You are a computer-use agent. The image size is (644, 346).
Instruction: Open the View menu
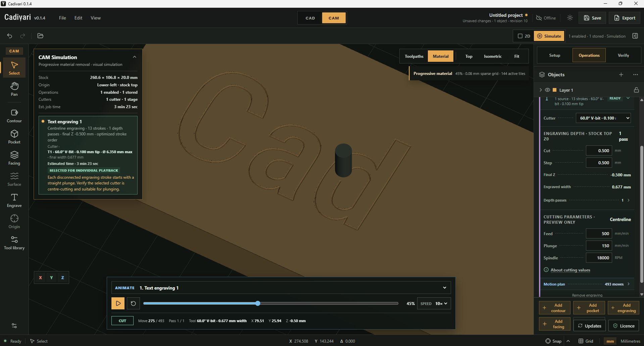pos(96,18)
